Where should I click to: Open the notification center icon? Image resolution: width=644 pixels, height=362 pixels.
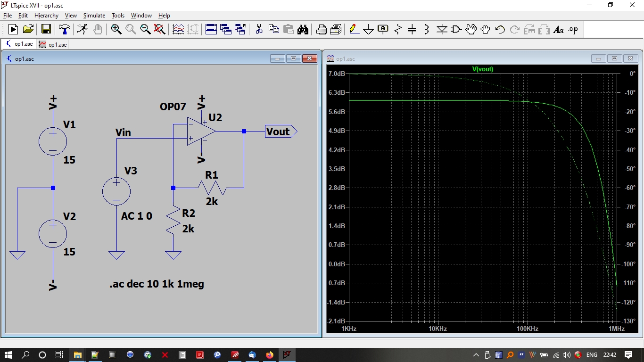(x=628, y=355)
